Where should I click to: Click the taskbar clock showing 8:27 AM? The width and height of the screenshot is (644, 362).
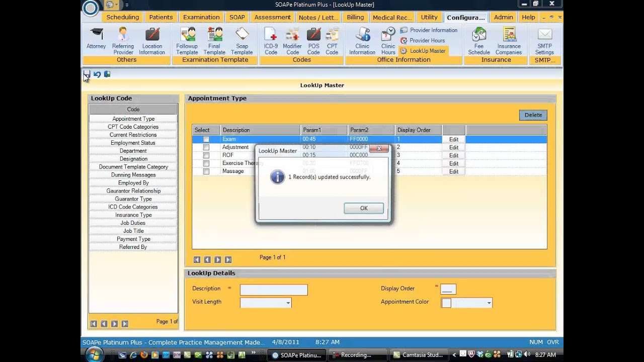pos(545,355)
